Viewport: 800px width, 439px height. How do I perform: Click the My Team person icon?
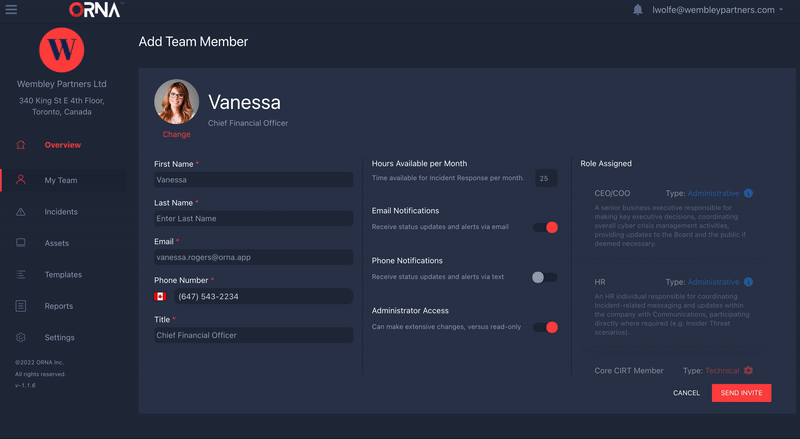click(x=20, y=180)
